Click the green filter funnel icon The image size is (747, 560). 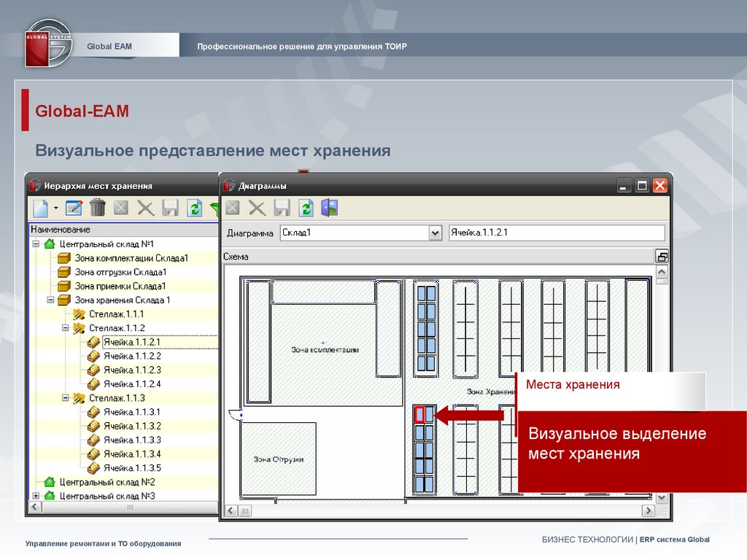(214, 209)
